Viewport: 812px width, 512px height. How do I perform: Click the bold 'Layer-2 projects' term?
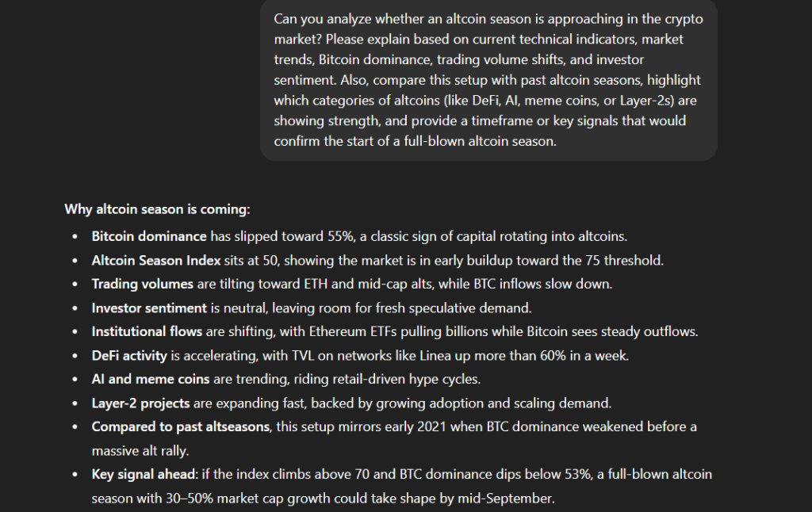click(140, 403)
